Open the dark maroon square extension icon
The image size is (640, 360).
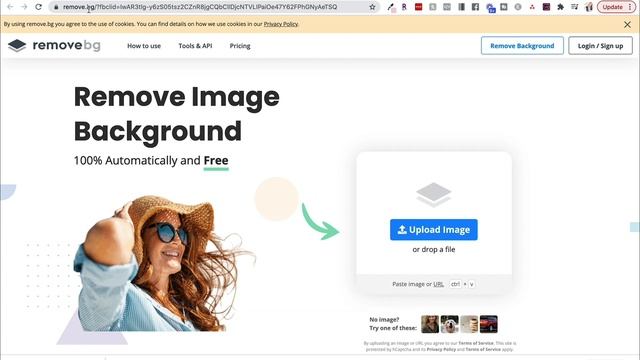(x=547, y=7)
